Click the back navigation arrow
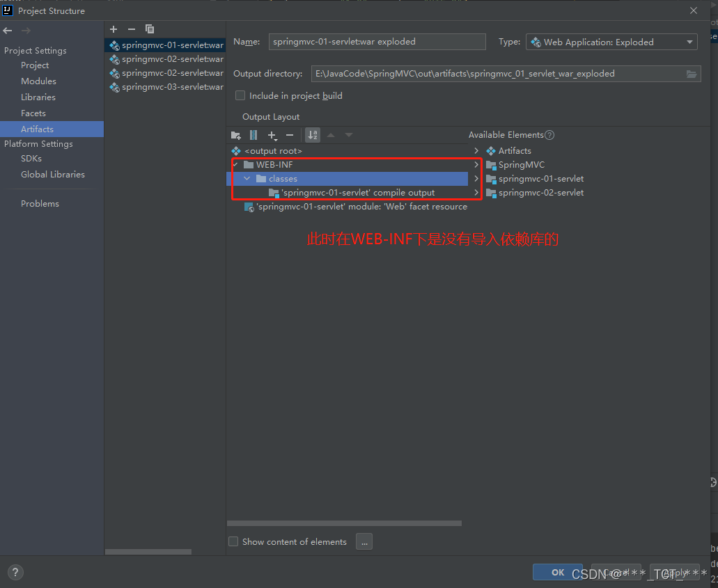 (8, 31)
